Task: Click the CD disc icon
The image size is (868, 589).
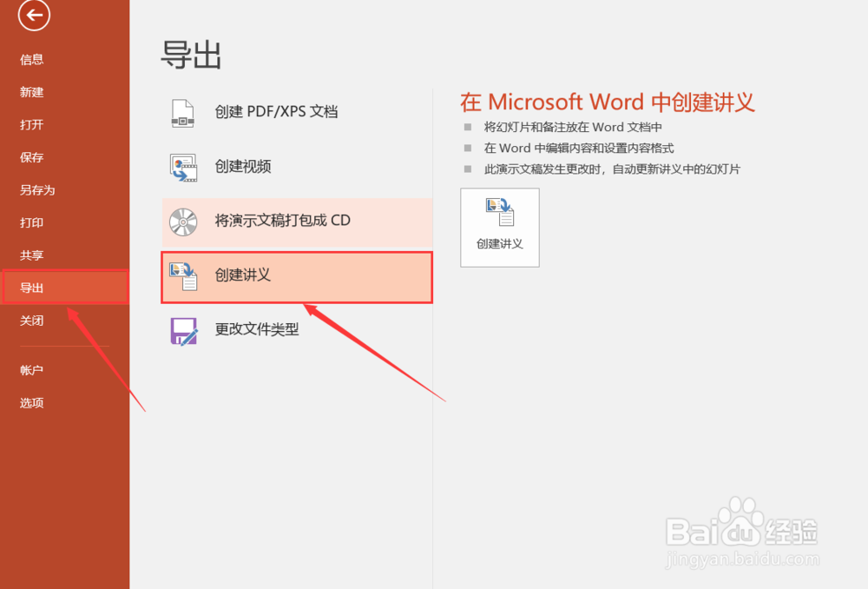Action: (x=183, y=222)
